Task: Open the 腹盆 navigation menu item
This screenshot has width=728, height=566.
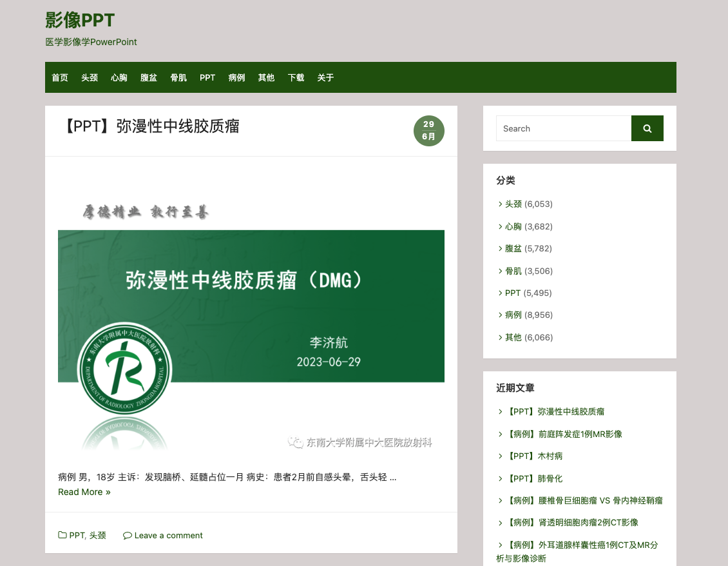Action: click(149, 77)
